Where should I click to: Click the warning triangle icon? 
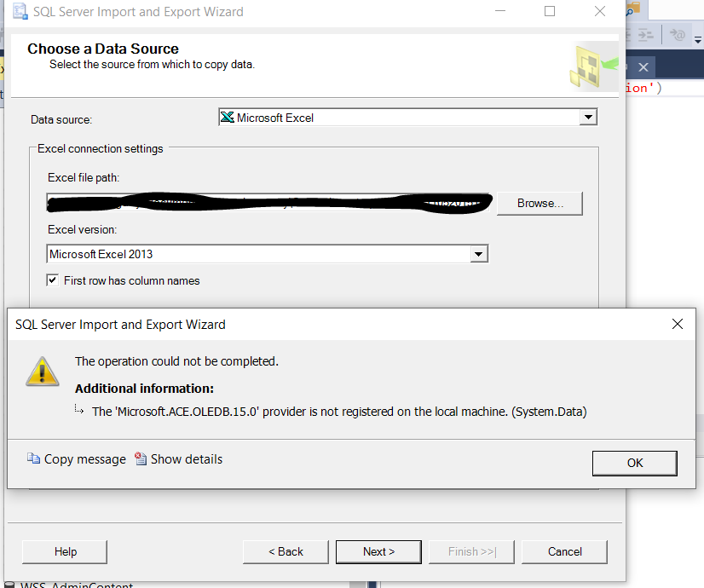coord(43,372)
